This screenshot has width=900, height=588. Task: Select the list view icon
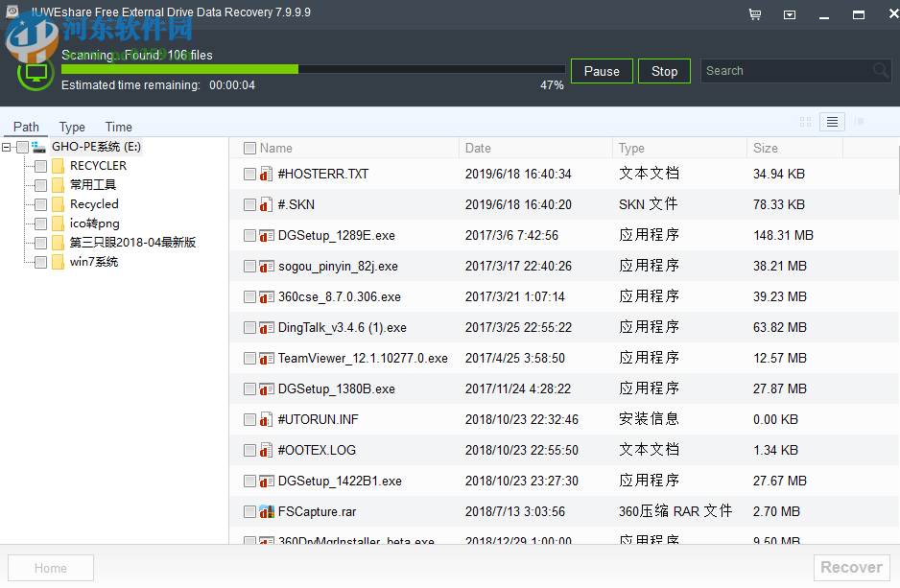click(x=831, y=122)
